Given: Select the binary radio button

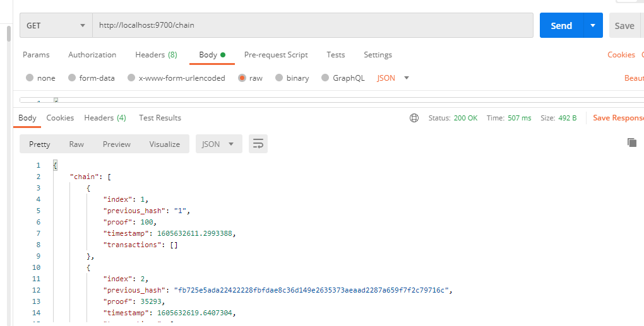Looking at the screenshot, I should click(279, 78).
